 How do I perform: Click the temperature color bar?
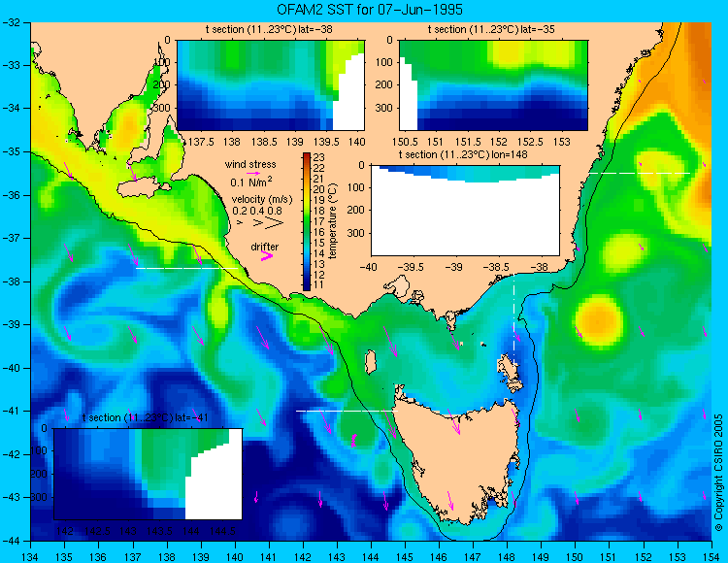(x=307, y=221)
